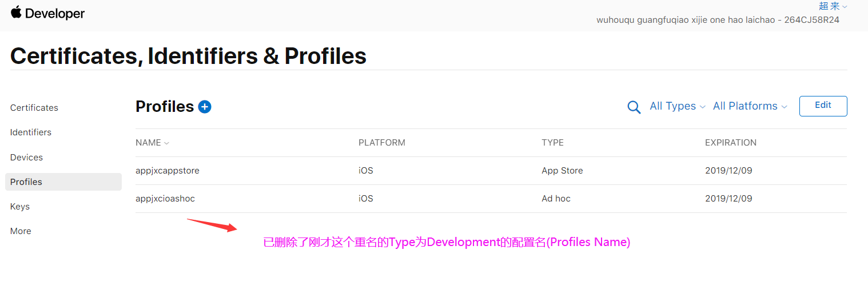Open the account name dropdown
The image size is (868, 298).
click(x=833, y=6)
